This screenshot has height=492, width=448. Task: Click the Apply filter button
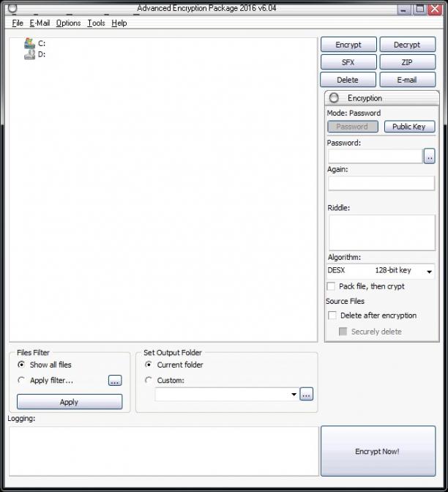[70, 402]
